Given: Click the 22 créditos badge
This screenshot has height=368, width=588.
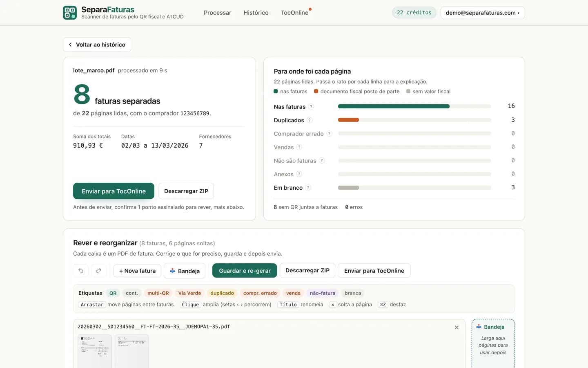Looking at the screenshot, I should click(x=414, y=13).
